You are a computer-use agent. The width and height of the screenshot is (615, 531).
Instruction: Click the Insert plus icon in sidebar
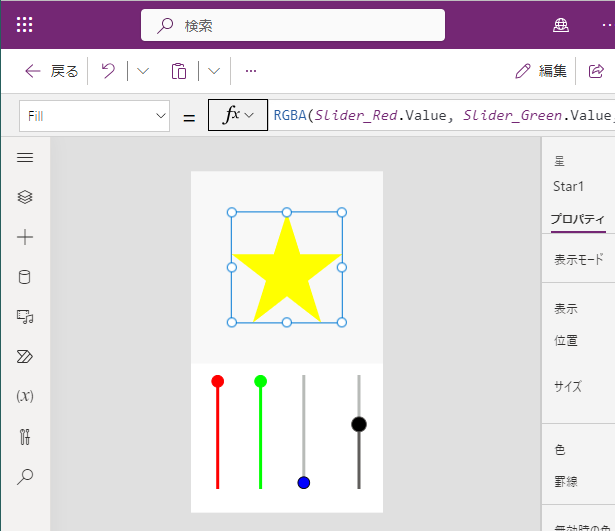(x=25, y=237)
